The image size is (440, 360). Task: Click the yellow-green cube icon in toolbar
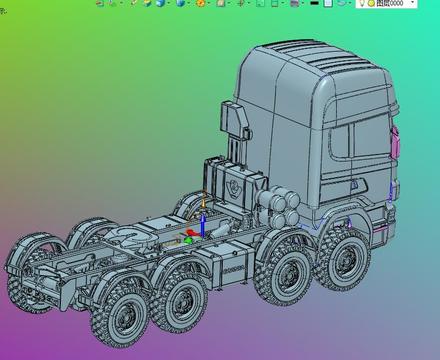coord(148,3)
